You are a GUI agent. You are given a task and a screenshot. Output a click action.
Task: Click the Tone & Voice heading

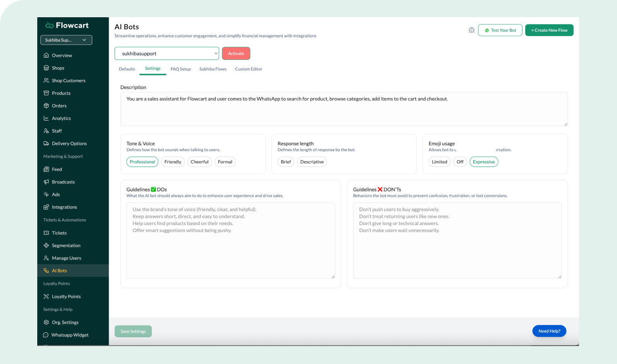[x=140, y=143]
